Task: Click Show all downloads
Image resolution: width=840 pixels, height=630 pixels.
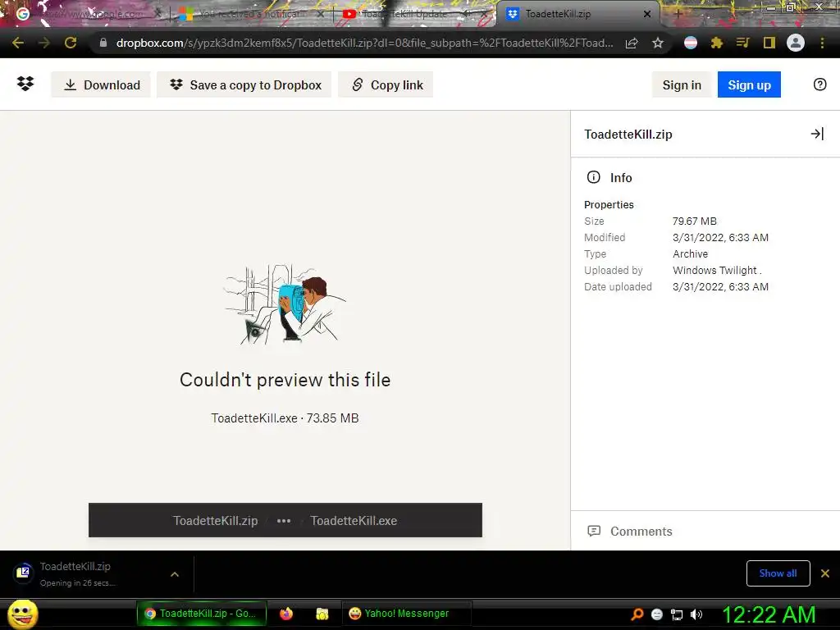Action: 778,573
